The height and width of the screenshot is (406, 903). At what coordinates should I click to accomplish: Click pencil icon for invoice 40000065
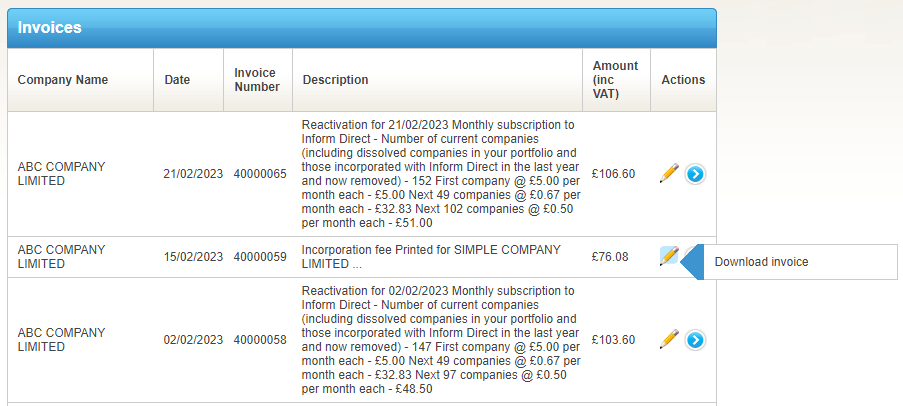669,173
